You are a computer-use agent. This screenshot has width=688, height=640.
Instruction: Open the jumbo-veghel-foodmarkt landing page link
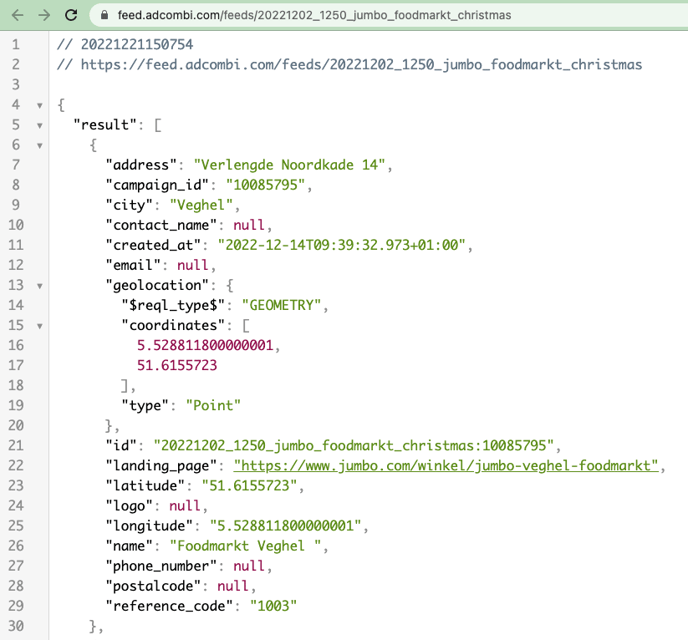pos(446,465)
